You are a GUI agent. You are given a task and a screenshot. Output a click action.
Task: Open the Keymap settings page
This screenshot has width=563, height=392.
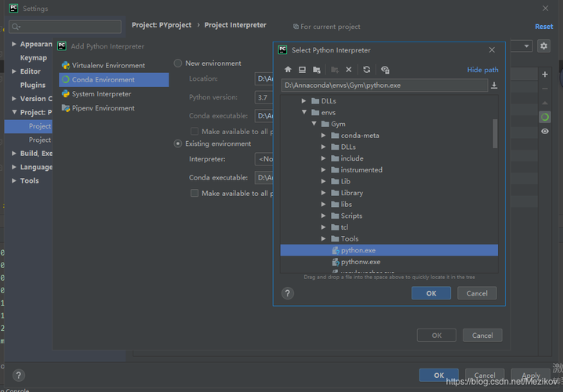point(34,58)
